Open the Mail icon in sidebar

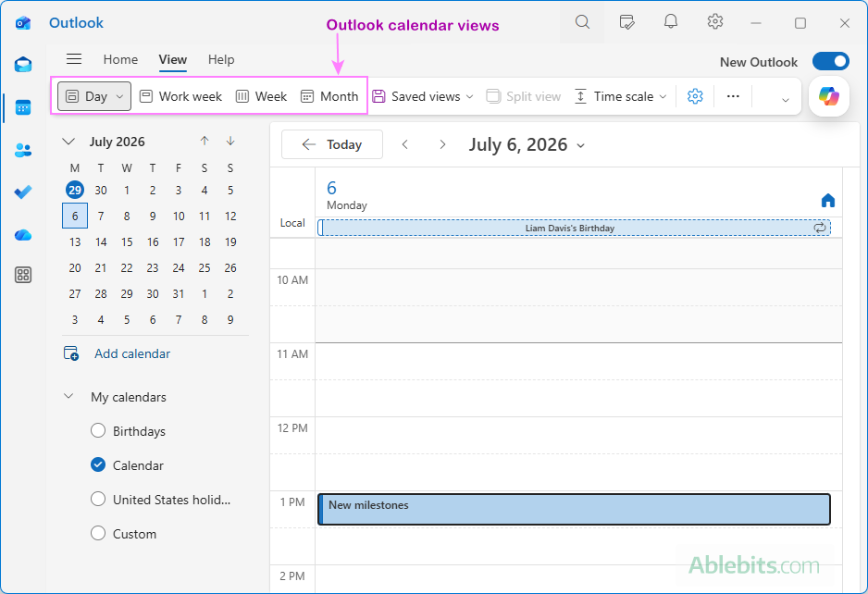click(23, 64)
